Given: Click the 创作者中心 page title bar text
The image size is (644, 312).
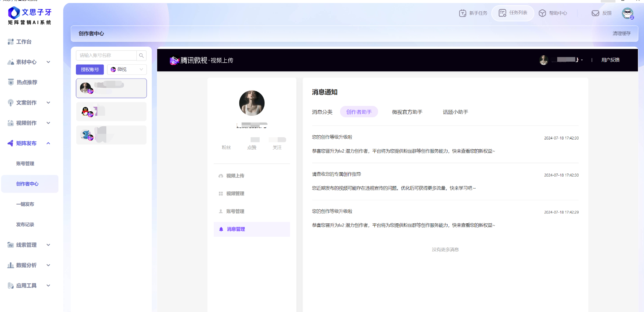Looking at the screenshot, I should pos(91,33).
